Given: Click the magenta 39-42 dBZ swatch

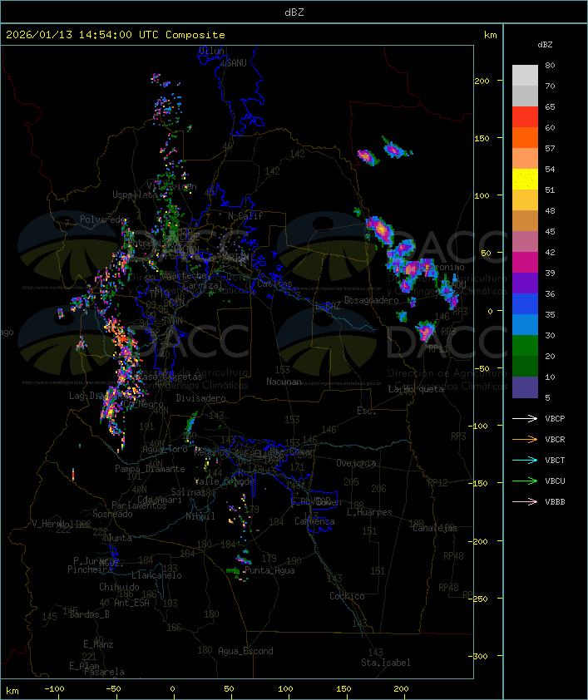Looking at the screenshot, I should [x=525, y=263].
